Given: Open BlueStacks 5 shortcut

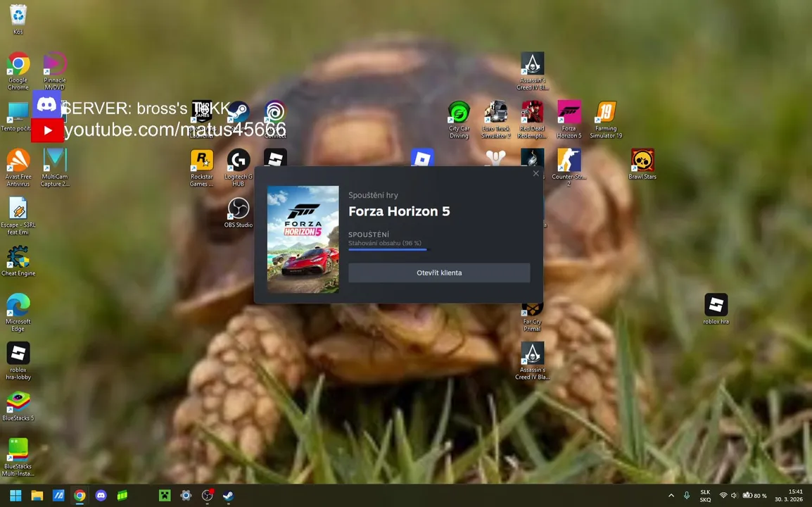Looking at the screenshot, I should point(18,406).
